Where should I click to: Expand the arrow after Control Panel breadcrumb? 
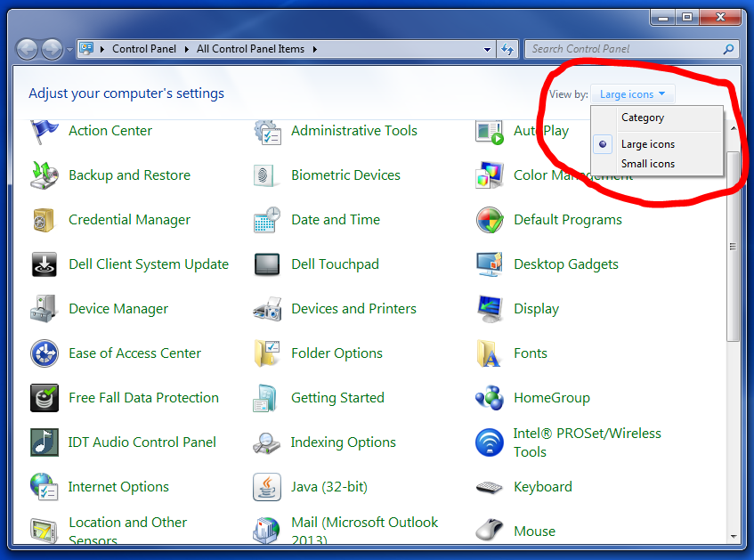pos(187,49)
